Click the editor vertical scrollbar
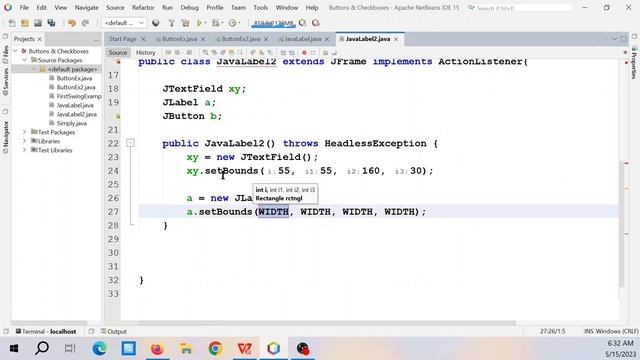Viewport: 640px width, 360px height. 621,224
